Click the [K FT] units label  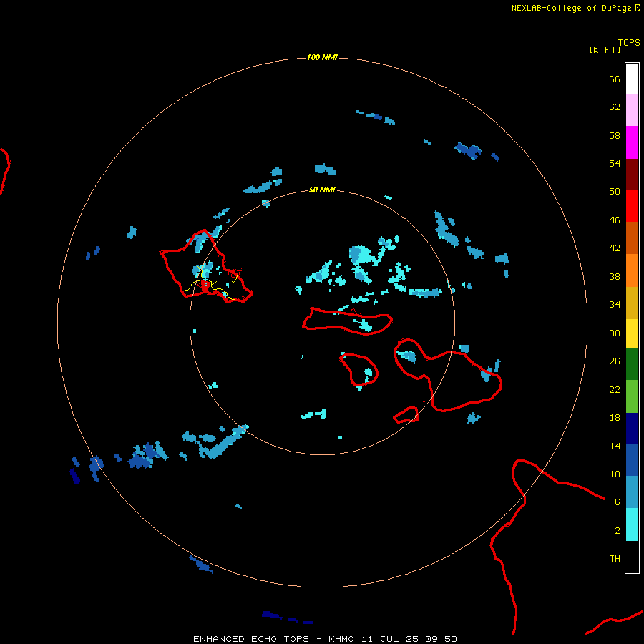click(605, 49)
